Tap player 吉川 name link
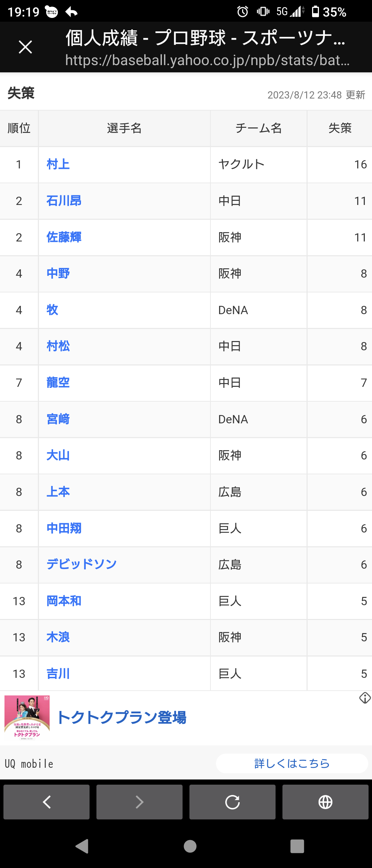 58,674
